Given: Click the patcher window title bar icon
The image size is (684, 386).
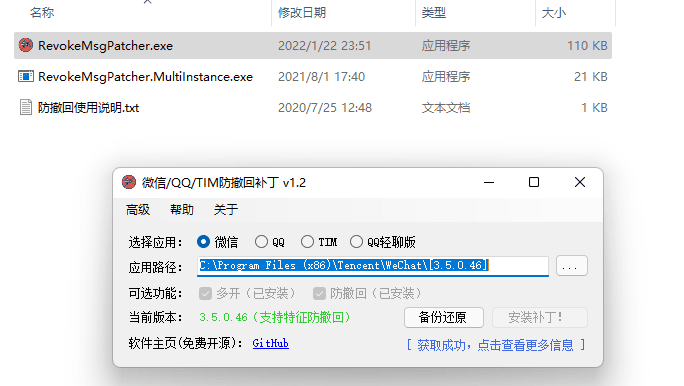Looking at the screenshot, I should pos(129,182).
